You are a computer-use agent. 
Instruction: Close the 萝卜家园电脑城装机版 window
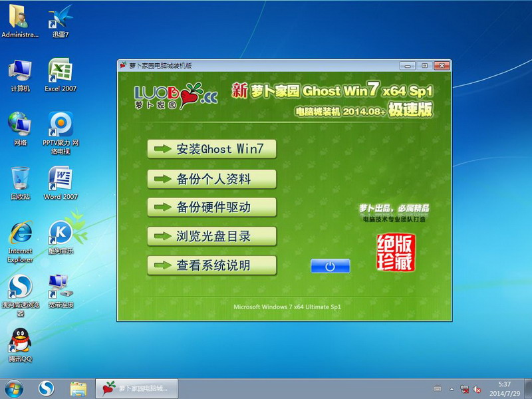point(442,66)
